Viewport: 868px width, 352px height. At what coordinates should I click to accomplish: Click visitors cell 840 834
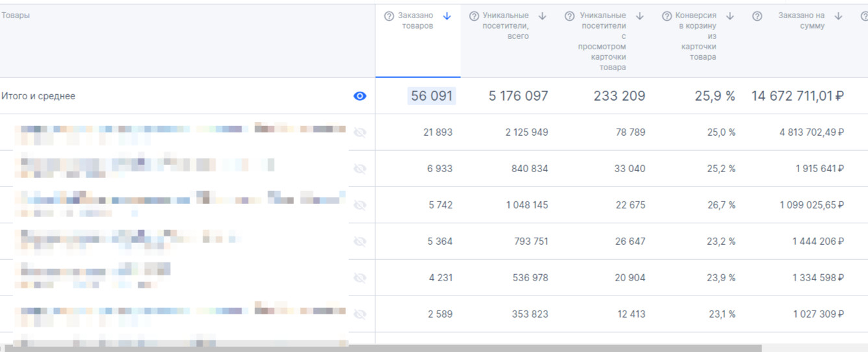pos(530,169)
